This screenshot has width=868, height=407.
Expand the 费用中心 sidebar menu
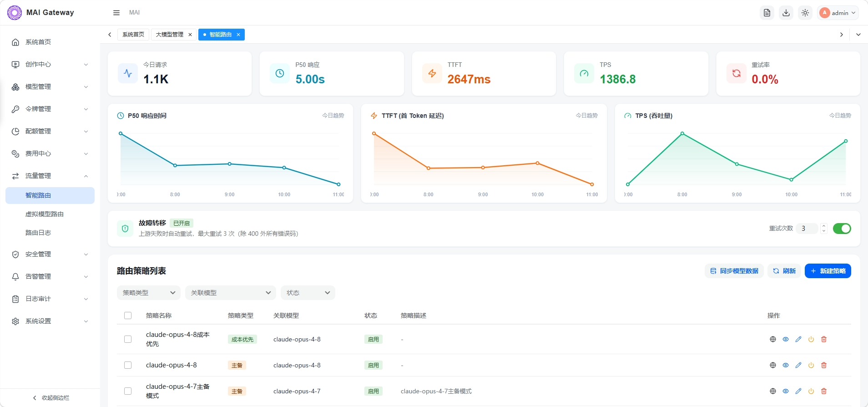[x=50, y=153]
